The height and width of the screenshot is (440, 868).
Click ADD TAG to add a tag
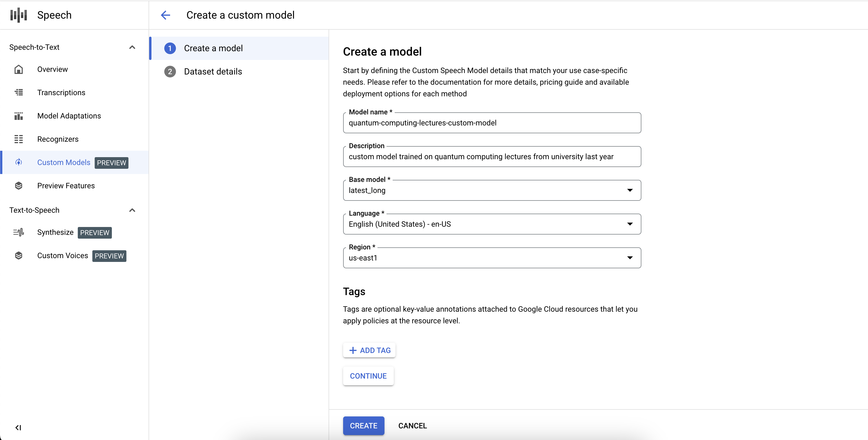tap(369, 350)
